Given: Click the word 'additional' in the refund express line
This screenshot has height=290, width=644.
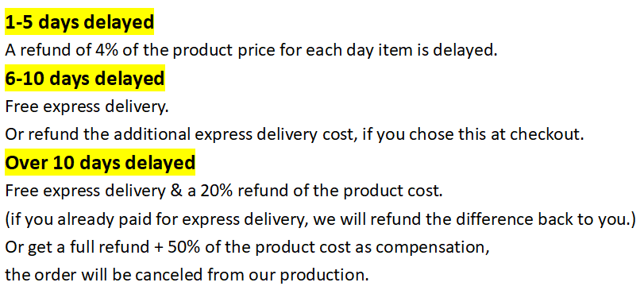Looking at the screenshot, I should (152, 134).
